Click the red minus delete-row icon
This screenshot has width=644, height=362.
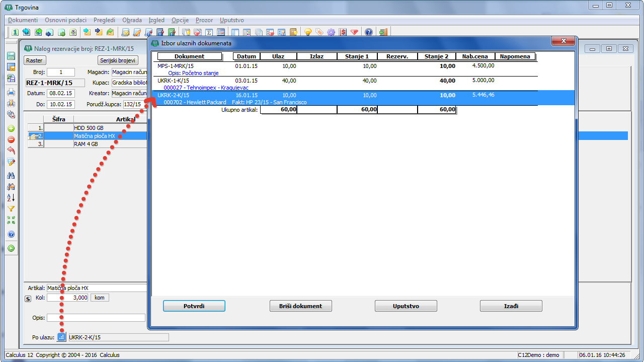pos(11,139)
